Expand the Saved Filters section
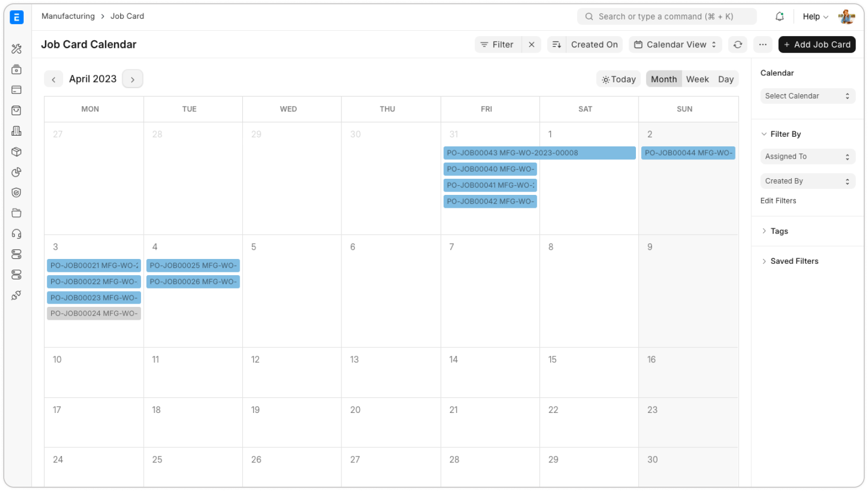 [790, 261]
